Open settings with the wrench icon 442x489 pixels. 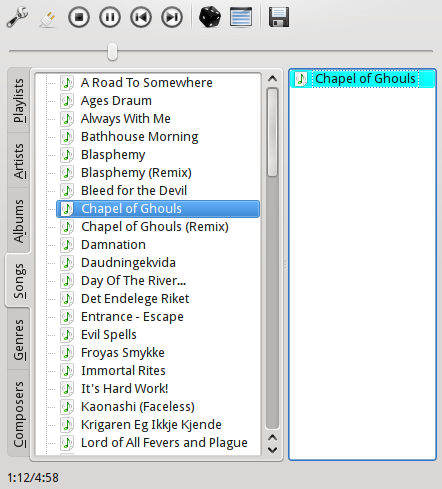click(x=17, y=17)
